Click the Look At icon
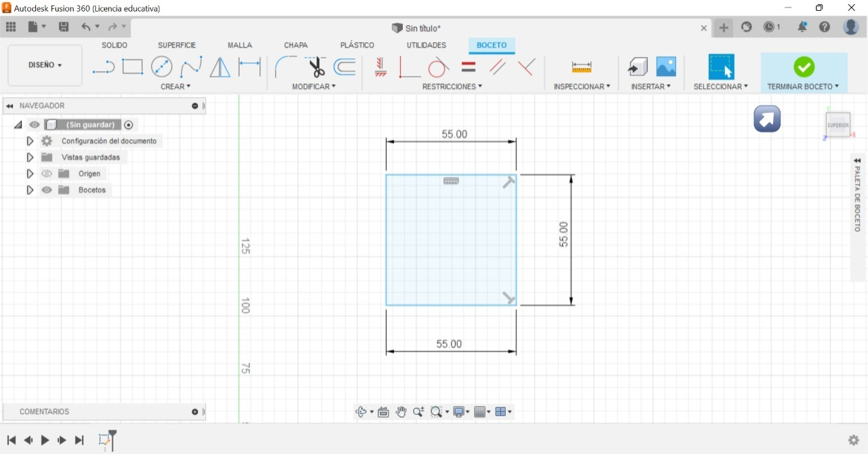Image resolution: width=868 pixels, height=454 pixels. [x=383, y=412]
